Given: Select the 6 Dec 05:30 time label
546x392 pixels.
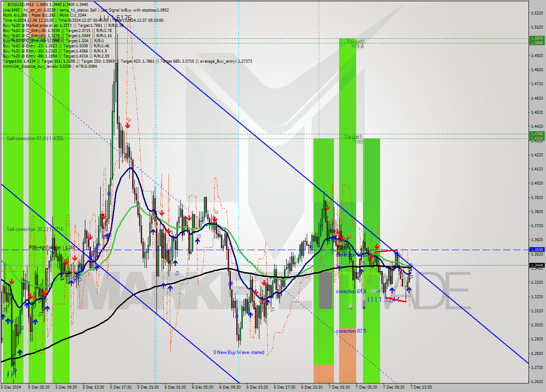Looking at the screenshot, I should click(203, 387).
